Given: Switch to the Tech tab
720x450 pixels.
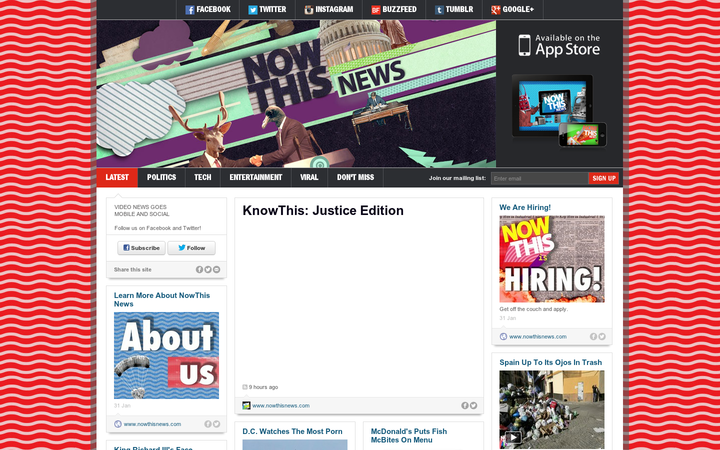Looking at the screenshot, I should [x=202, y=177].
